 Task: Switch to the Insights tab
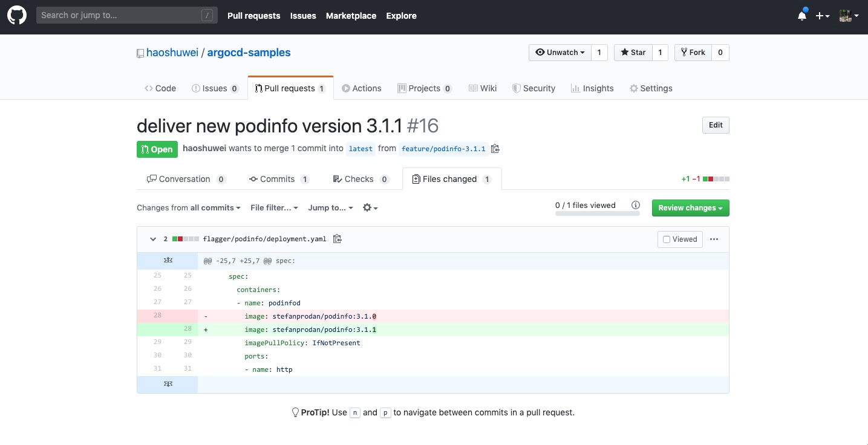[592, 88]
